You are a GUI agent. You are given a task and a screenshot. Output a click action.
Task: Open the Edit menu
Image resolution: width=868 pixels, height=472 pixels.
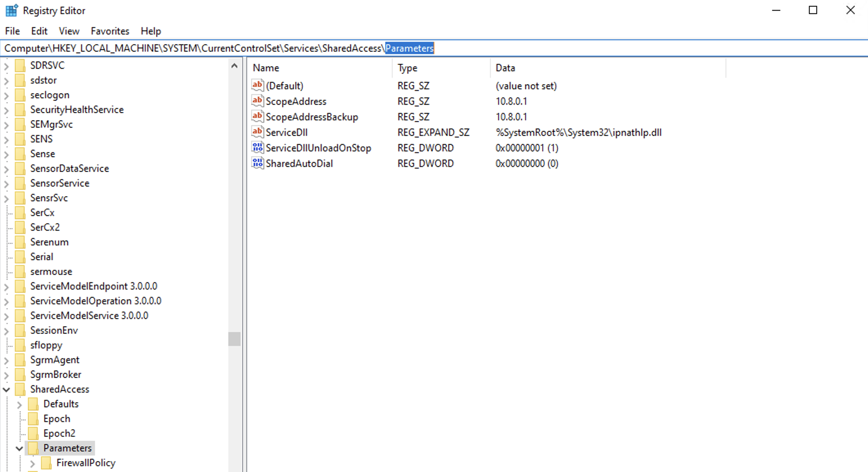tap(39, 31)
